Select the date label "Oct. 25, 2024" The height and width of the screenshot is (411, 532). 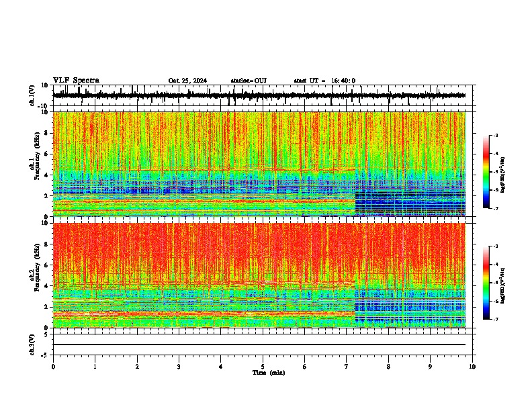pyautogui.click(x=187, y=81)
